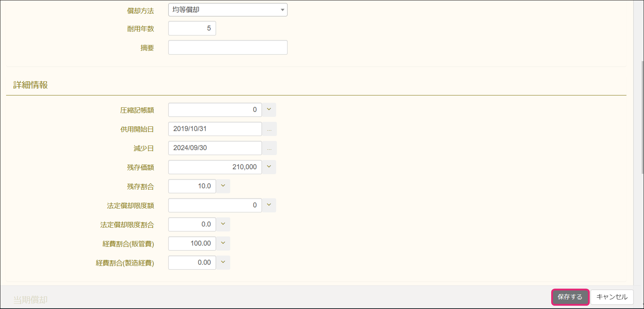Viewport: 644px width, 309px height.
Task: Expand the 経費割合(販管費) chevron button
Action: (x=223, y=243)
